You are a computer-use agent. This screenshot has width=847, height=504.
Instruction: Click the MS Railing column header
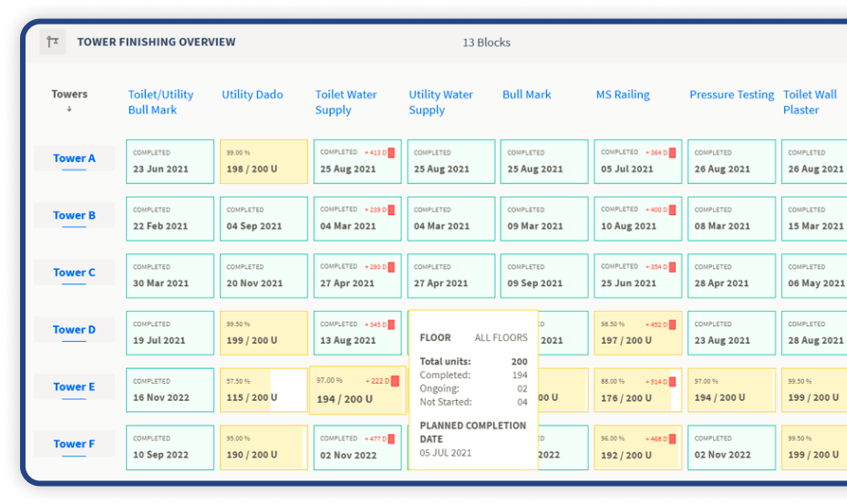(623, 95)
